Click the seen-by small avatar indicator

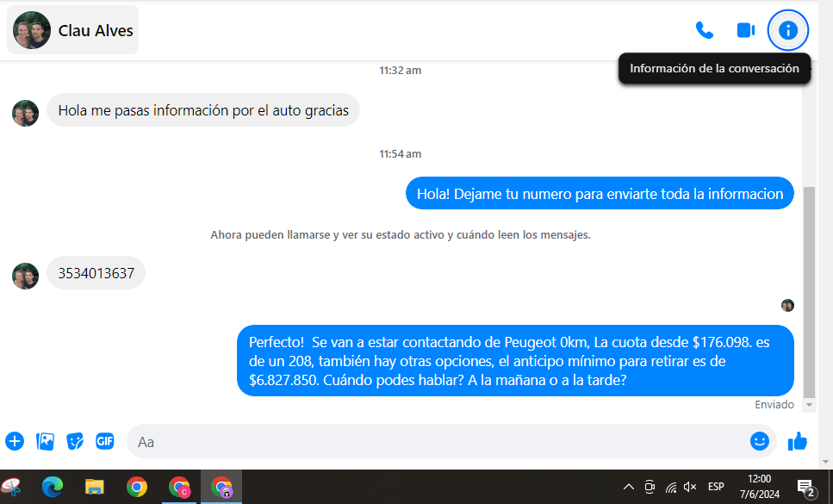(x=787, y=305)
